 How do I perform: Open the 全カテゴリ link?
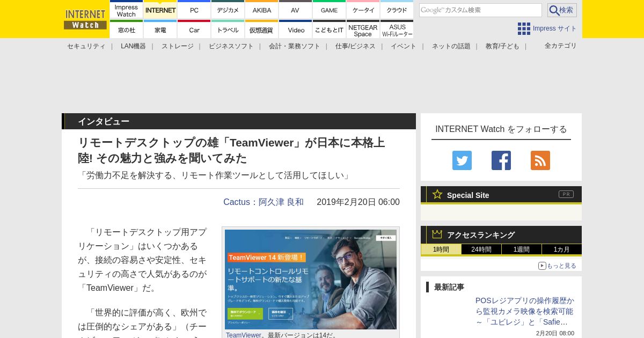coord(561,46)
